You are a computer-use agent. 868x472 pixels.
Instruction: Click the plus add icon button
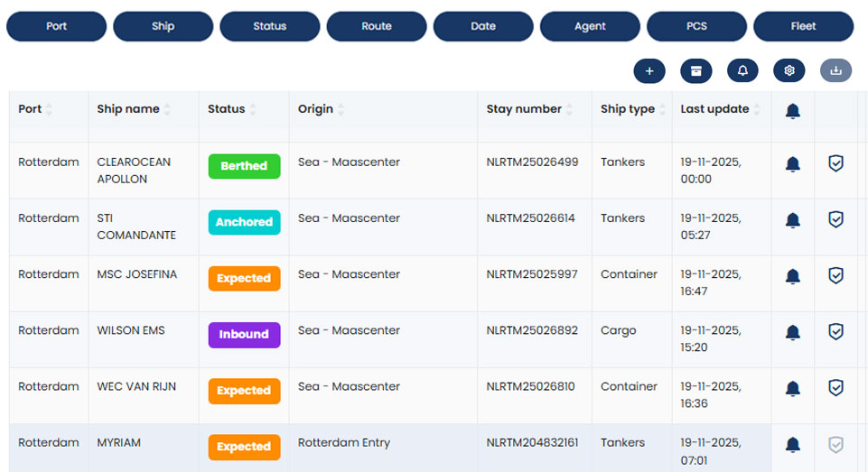point(649,70)
